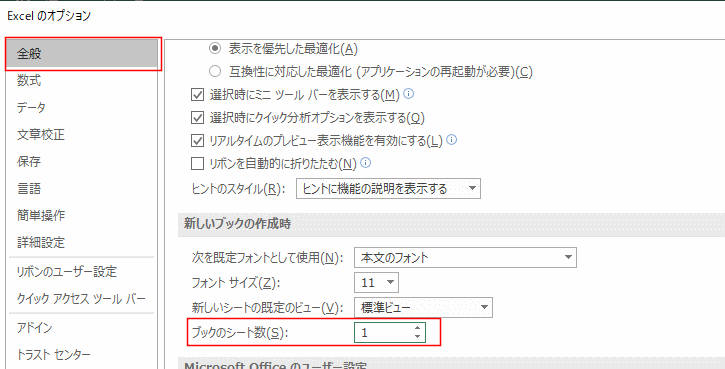Image resolution: width=725 pixels, height=369 pixels.
Task: Select 互換性に対応した最適化 radio button
Action: coord(215,71)
